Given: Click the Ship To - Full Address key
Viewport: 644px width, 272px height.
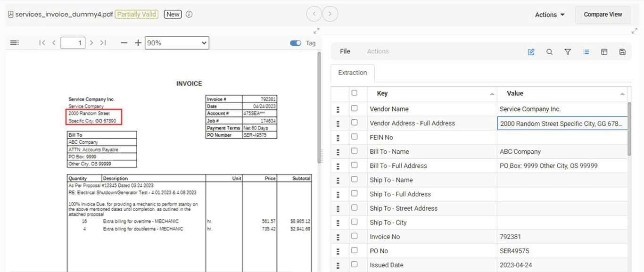Looking at the screenshot, I should pyautogui.click(x=400, y=194).
